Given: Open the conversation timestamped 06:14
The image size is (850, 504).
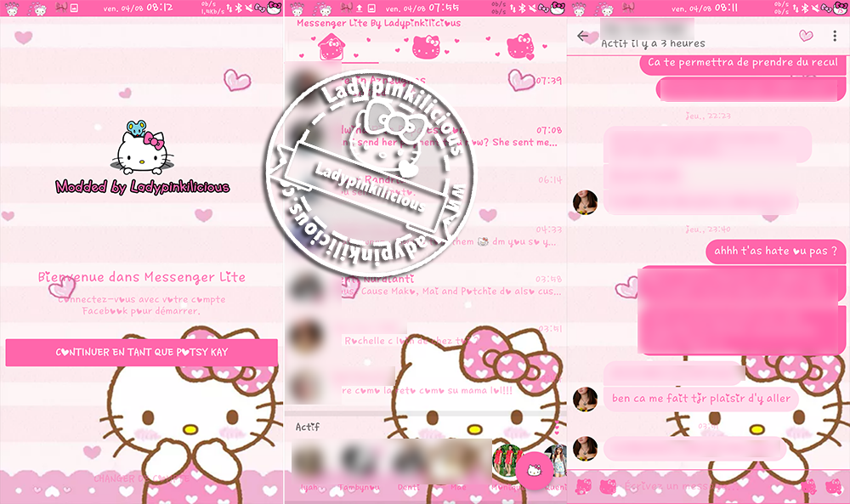Looking at the screenshot, I should [426, 186].
